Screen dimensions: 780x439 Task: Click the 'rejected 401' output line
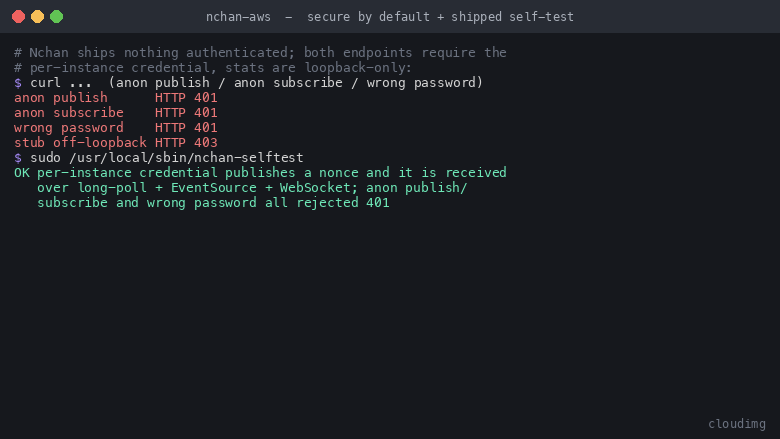(213, 203)
